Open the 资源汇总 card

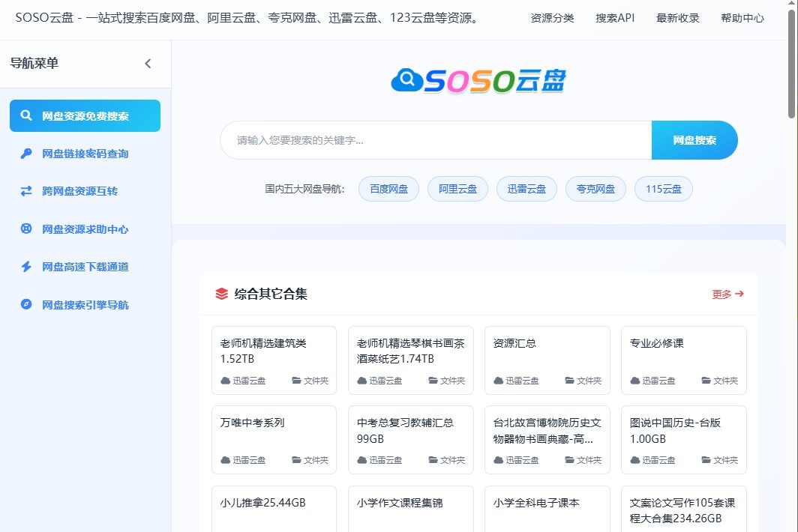tap(547, 360)
